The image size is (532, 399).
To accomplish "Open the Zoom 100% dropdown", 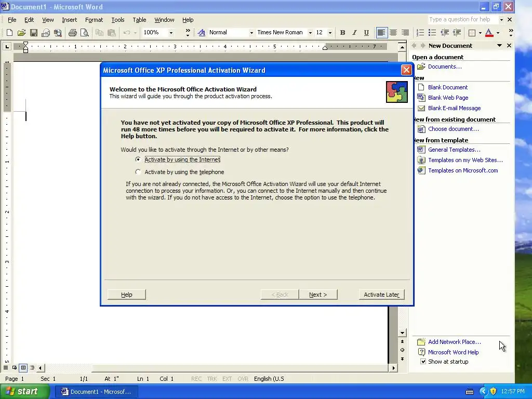I will (171, 33).
